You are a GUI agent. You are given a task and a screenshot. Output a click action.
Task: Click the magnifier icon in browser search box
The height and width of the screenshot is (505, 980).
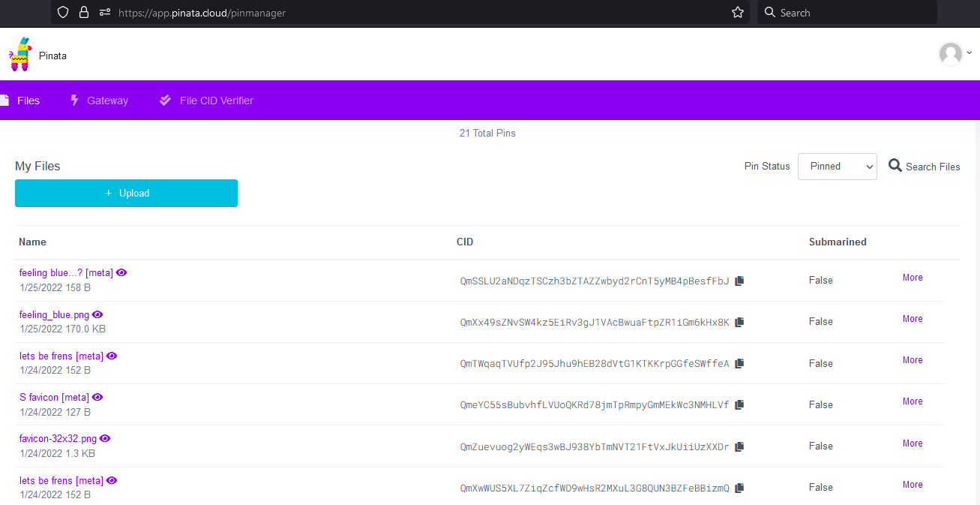(x=769, y=12)
